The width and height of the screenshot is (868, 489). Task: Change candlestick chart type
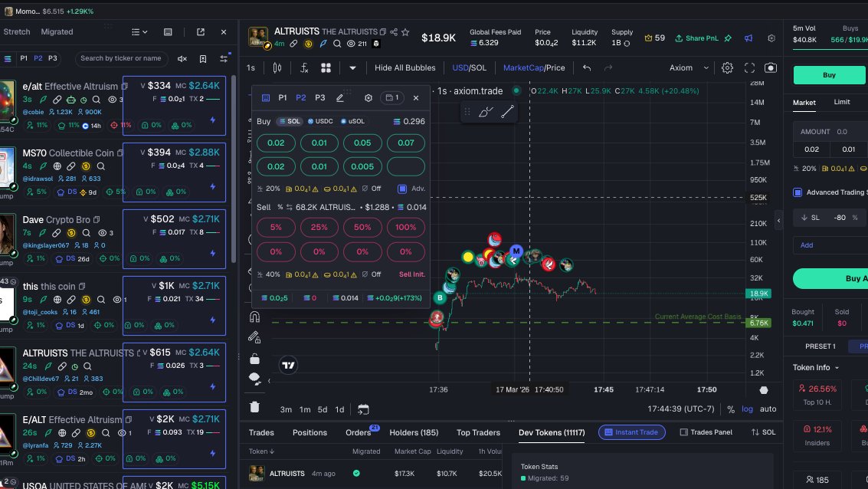pyautogui.click(x=277, y=67)
